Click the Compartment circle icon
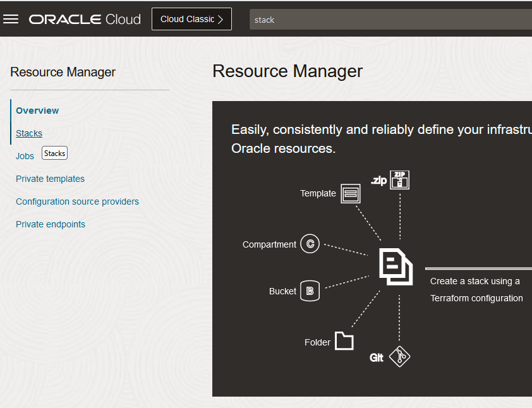Screen dimensions: 532x408 310,244
